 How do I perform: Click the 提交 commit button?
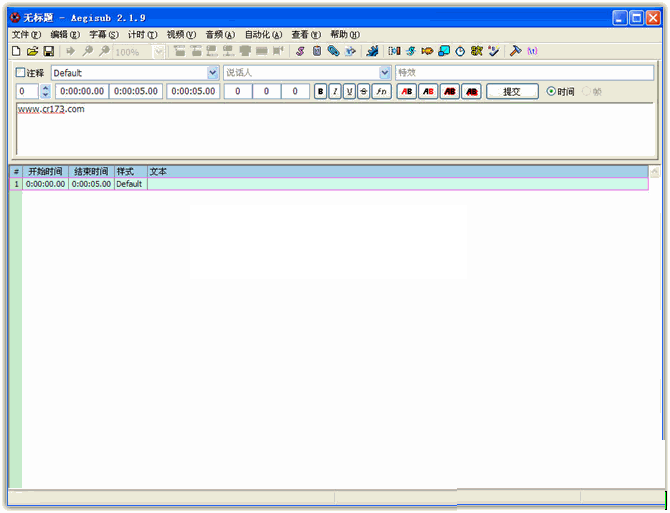coord(512,91)
